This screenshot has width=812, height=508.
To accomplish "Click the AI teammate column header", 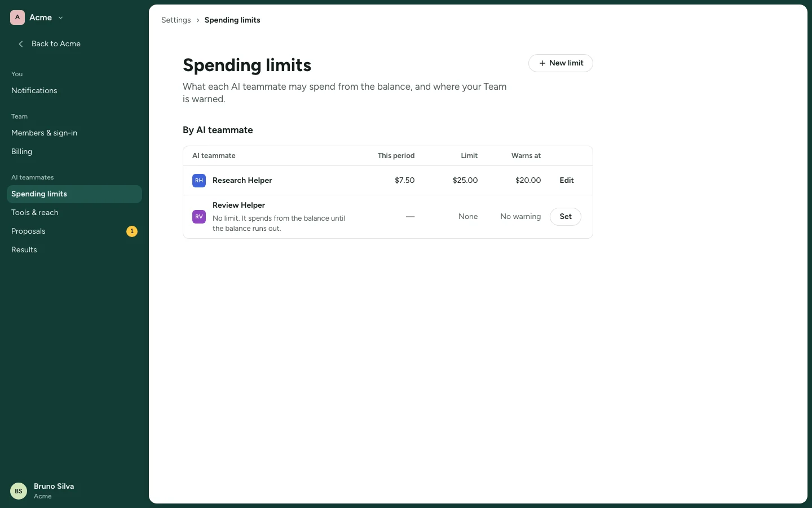I will tap(214, 156).
